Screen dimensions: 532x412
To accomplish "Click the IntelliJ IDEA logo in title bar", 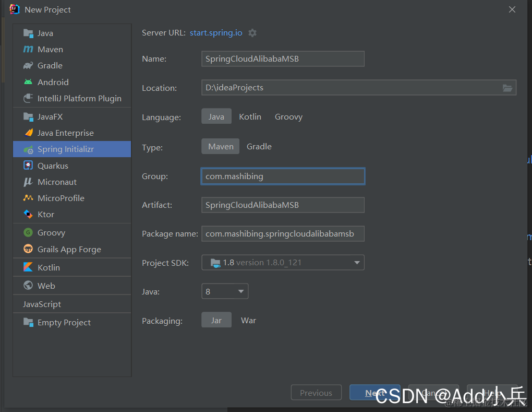I will (14, 9).
